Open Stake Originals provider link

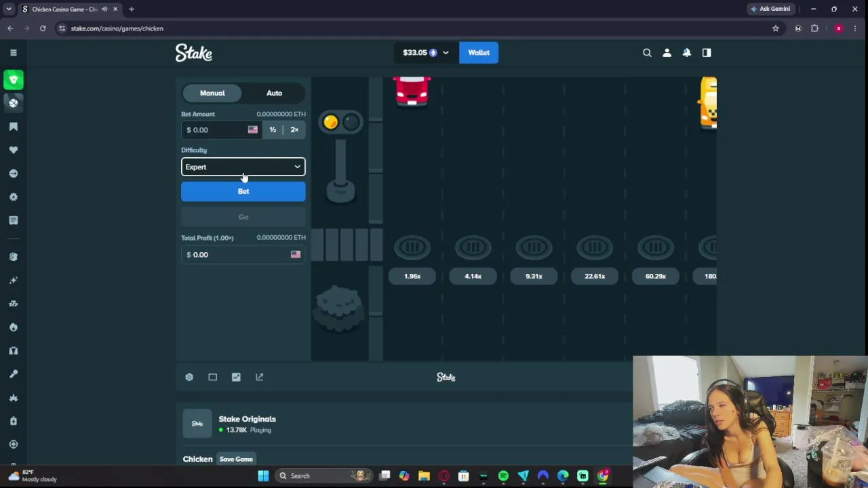pyautogui.click(x=247, y=419)
